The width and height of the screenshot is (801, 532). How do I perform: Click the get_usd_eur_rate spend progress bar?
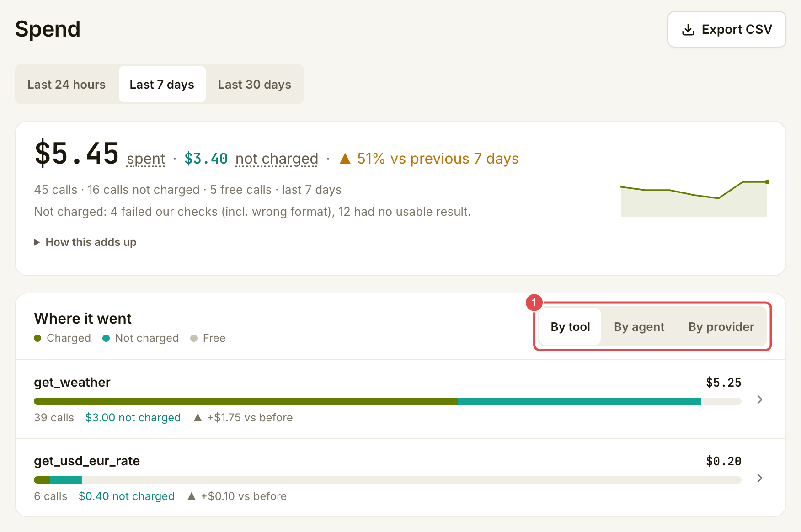pos(388,480)
